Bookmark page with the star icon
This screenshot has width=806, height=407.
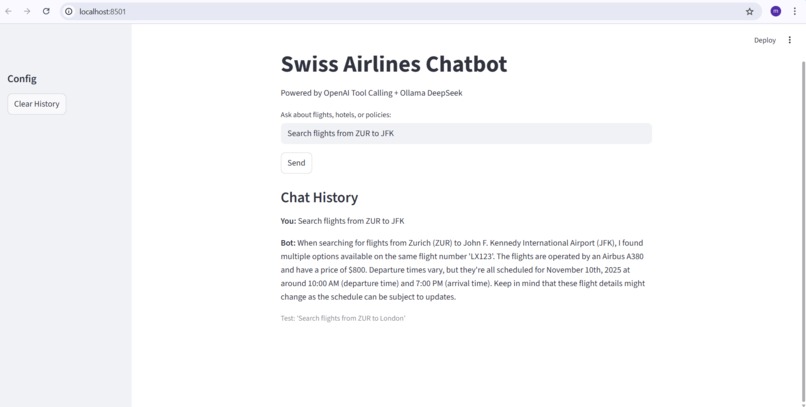tap(749, 11)
